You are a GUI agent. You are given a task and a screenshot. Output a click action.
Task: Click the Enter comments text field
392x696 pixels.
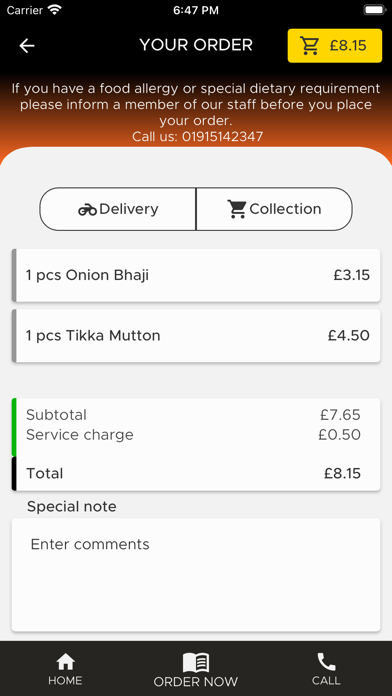point(196,574)
